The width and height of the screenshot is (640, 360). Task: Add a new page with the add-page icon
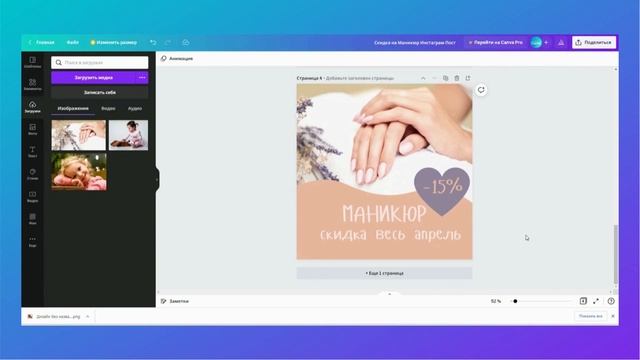tap(468, 78)
